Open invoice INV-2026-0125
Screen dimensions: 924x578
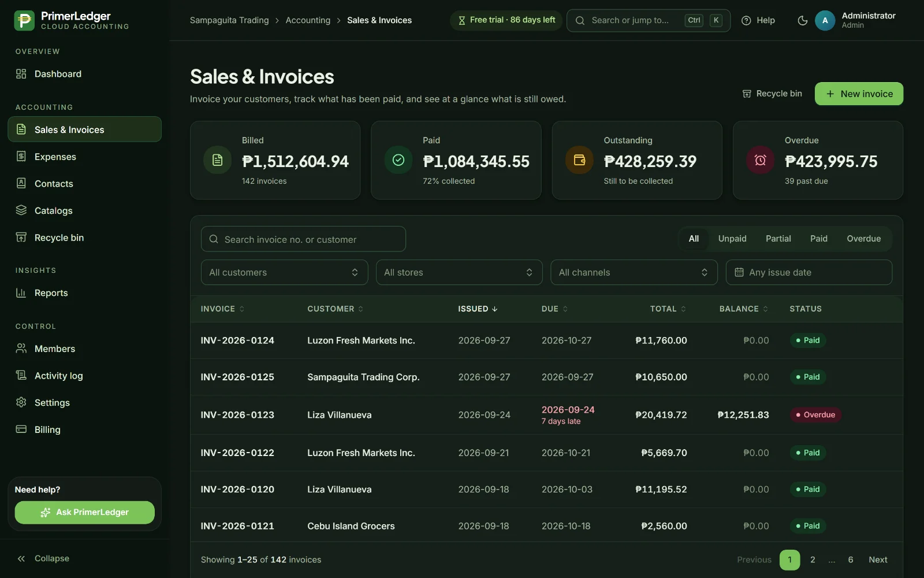(237, 377)
